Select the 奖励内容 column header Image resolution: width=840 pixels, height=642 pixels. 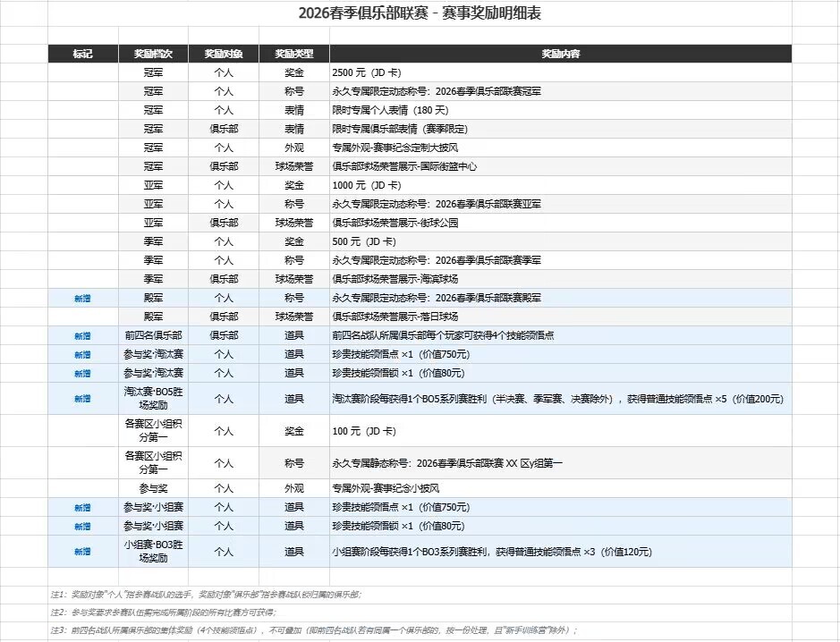coord(560,54)
